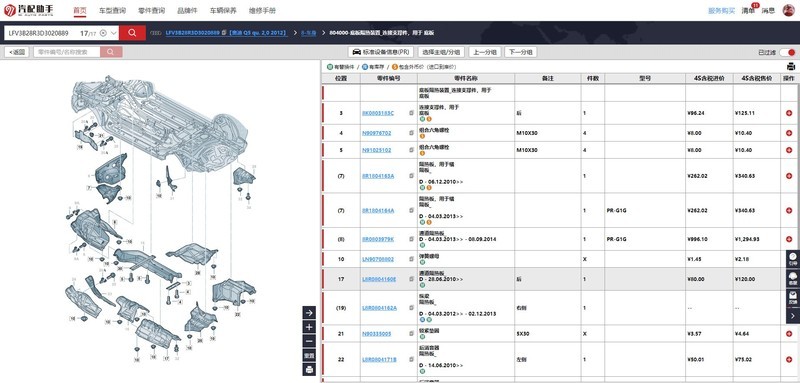Click the 选择主组/分组 button
Viewport: 800px width, 383px height.
pos(441,52)
